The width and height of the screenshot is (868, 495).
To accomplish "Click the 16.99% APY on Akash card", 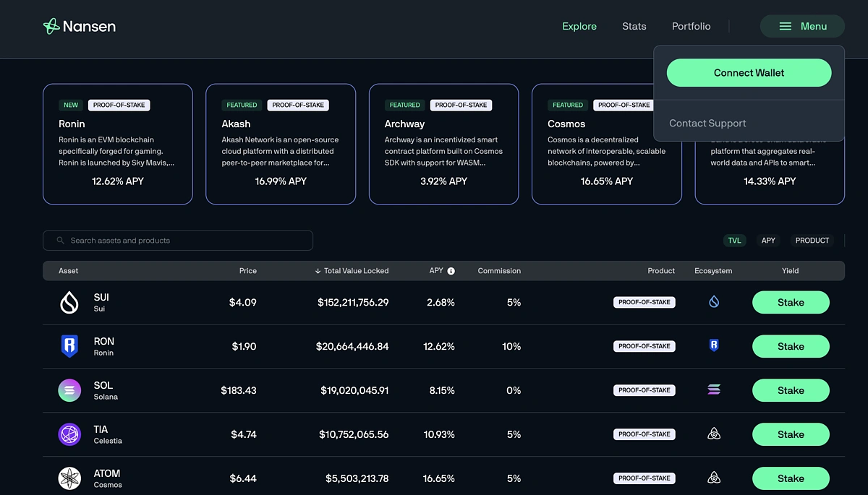I will point(281,181).
